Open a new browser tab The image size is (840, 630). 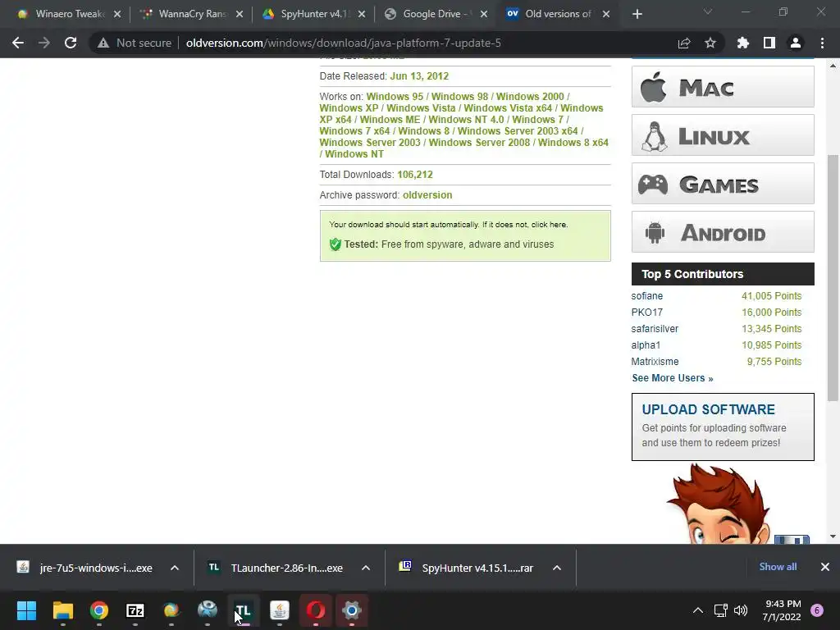(x=637, y=14)
